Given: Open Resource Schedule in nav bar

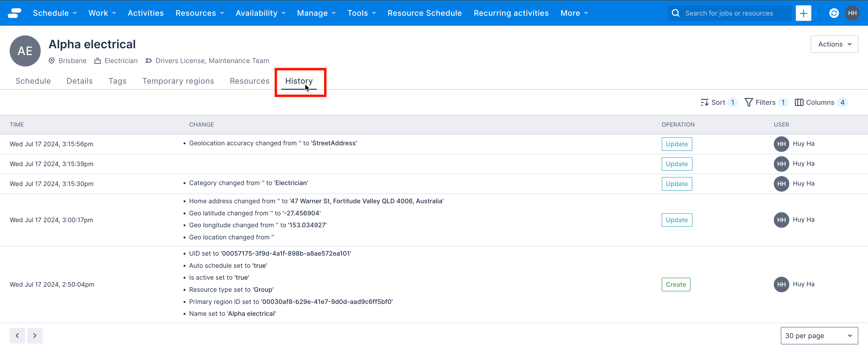Looking at the screenshot, I should (424, 13).
